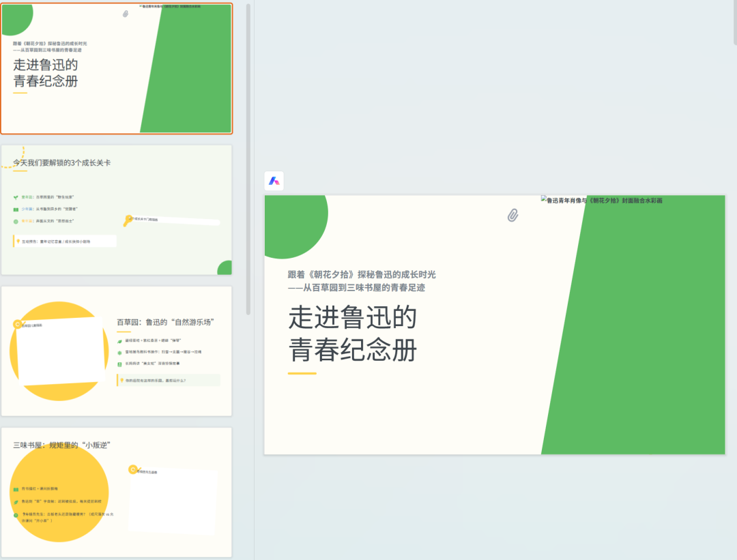Screen dimensions: 737x560
Task: Select the green leaf icon before 童年篇
Action: click(x=15, y=197)
